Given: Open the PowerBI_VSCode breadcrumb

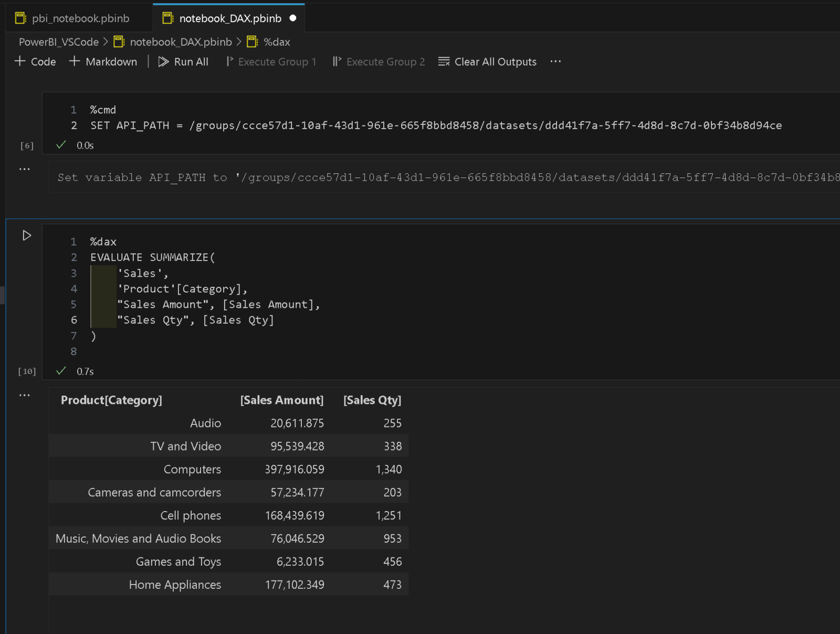Looking at the screenshot, I should click(59, 42).
